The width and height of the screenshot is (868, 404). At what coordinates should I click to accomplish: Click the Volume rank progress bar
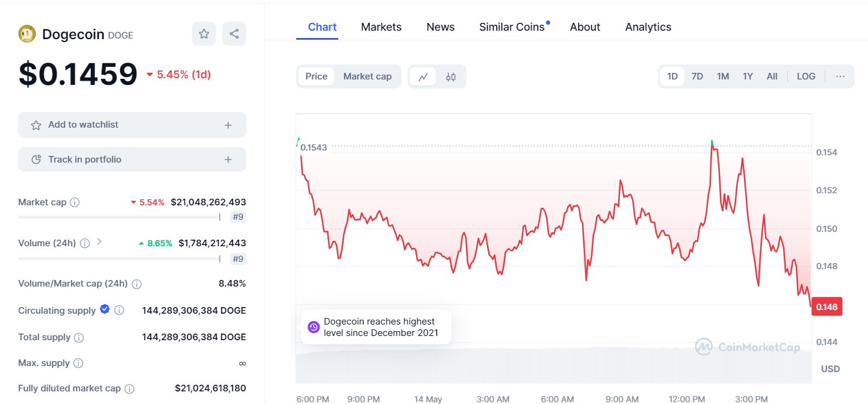coord(119,259)
